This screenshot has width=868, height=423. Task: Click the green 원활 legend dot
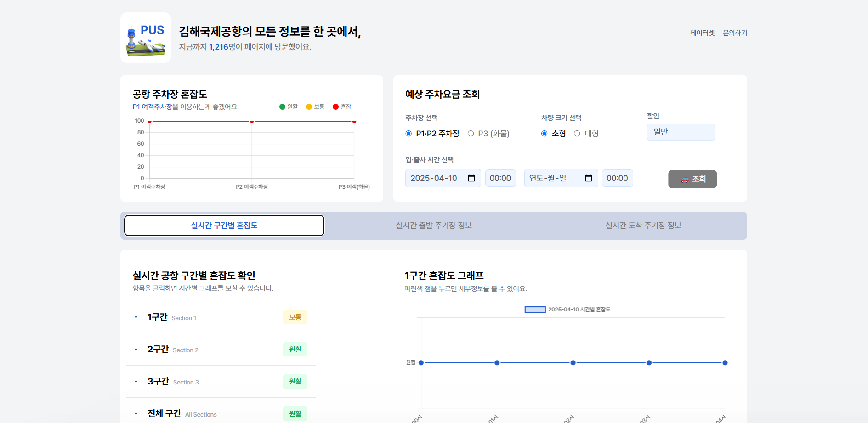click(282, 107)
